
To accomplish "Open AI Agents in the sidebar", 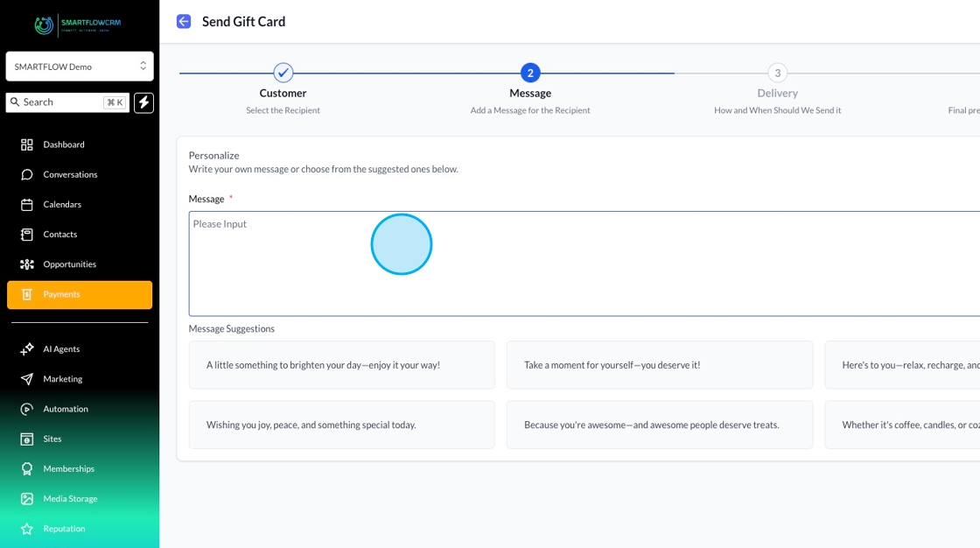I will 61,348.
